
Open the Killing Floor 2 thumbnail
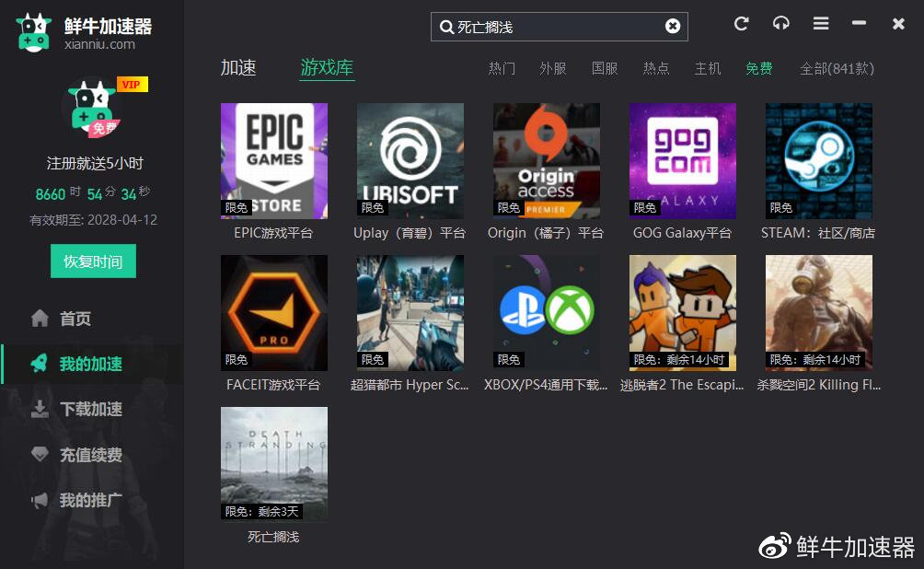pyautogui.click(x=818, y=313)
